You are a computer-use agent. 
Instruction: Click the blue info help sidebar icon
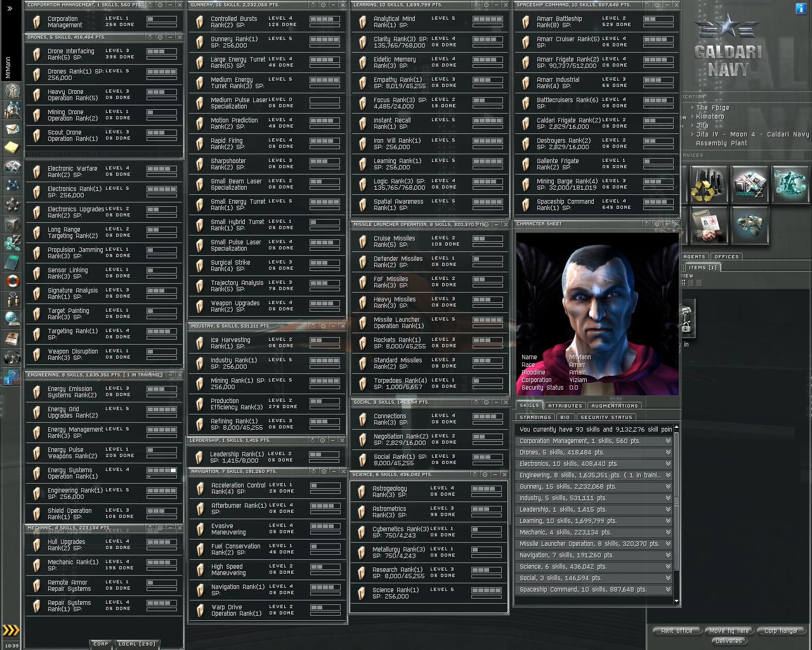[12, 377]
